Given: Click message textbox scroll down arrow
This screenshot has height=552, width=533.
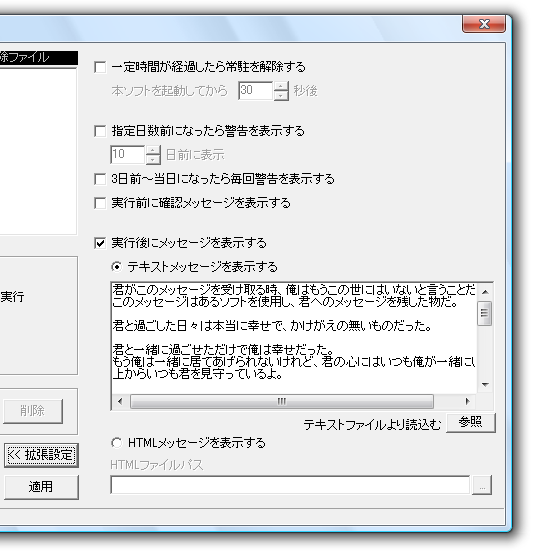Looking at the screenshot, I should pos(485,385).
